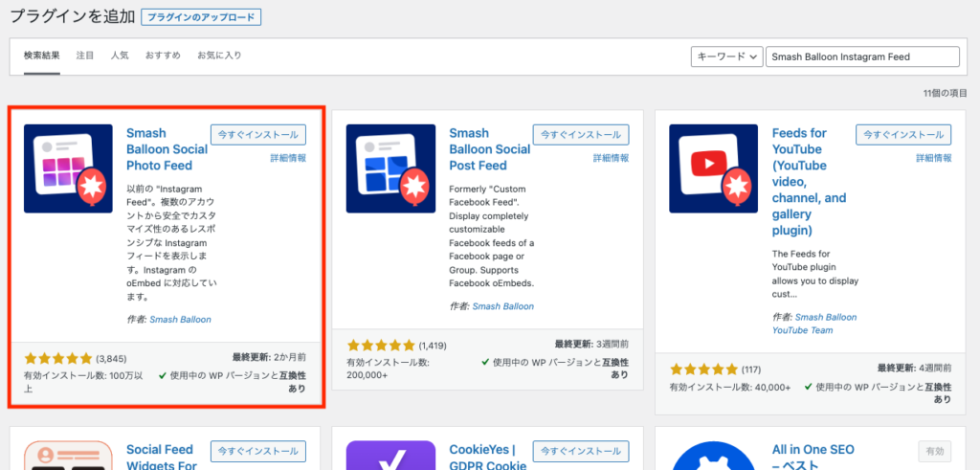Open the Social Feed Widgets For title link
The image size is (980, 470).
click(161, 457)
